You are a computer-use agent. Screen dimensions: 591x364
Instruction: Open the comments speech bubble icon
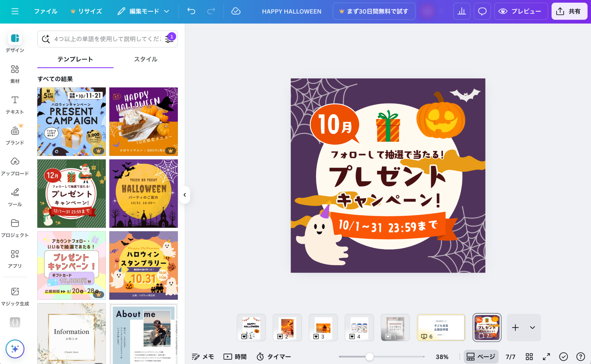(x=482, y=11)
